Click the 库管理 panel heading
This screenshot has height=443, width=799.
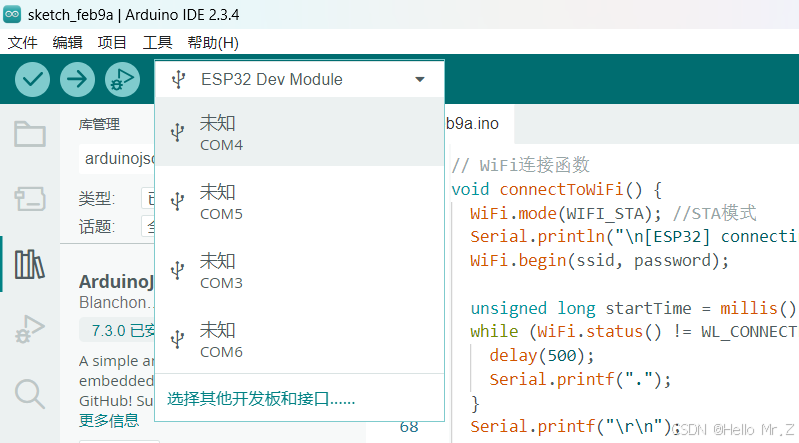click(99, 124)
